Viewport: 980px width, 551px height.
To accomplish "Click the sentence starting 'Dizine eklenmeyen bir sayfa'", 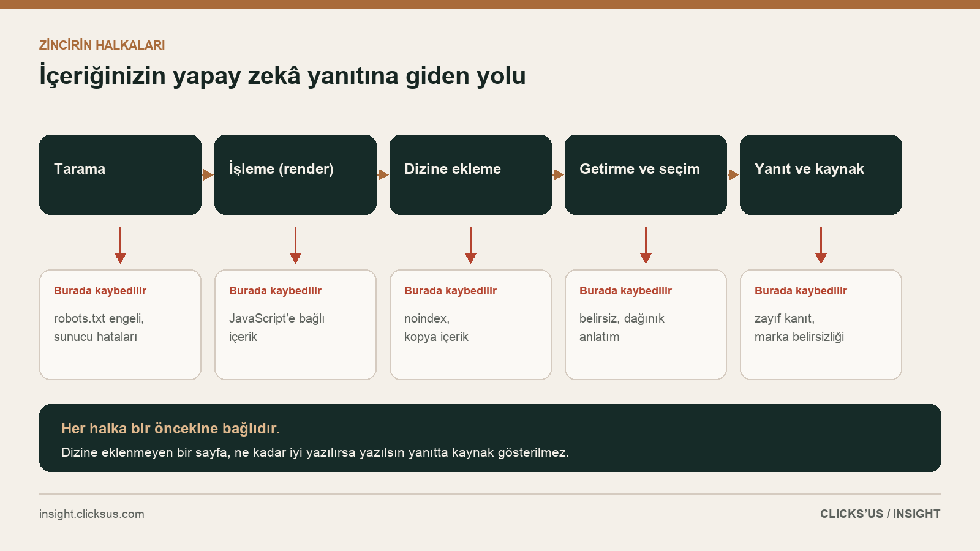I will pyautogui.click(x=315, y=452).
